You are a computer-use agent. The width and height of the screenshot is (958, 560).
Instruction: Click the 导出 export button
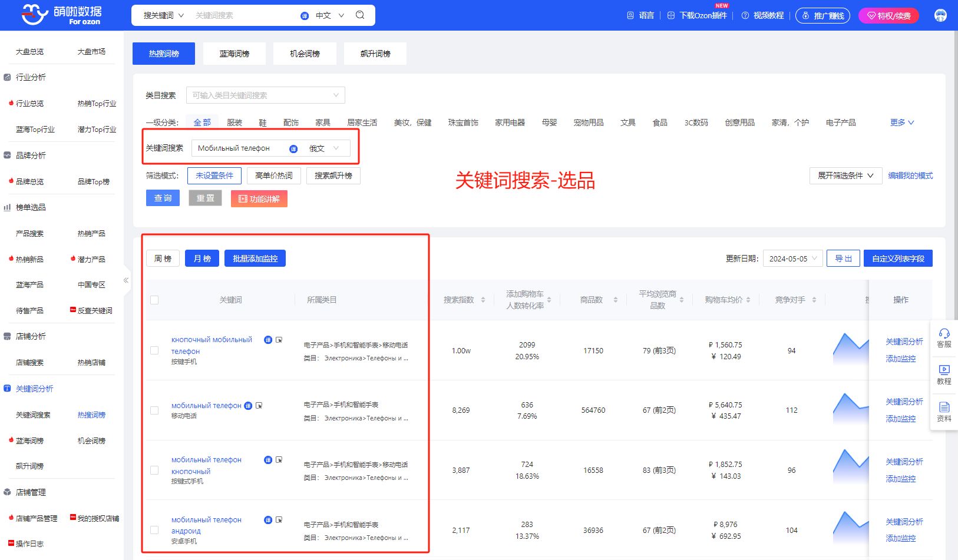coord(843,259)
